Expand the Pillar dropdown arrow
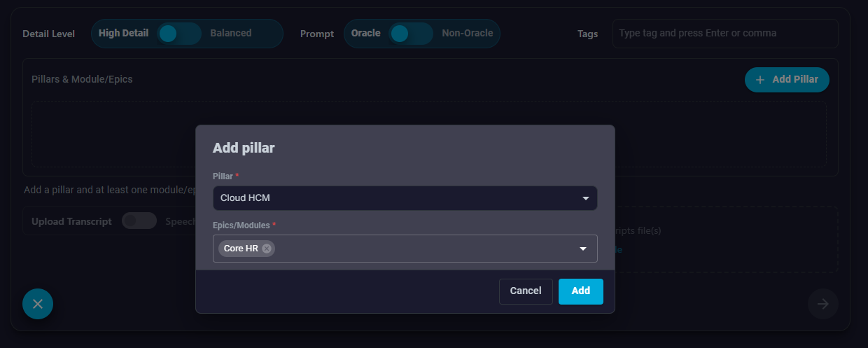Viewport: 868px width, 348px height. [585, 198]
